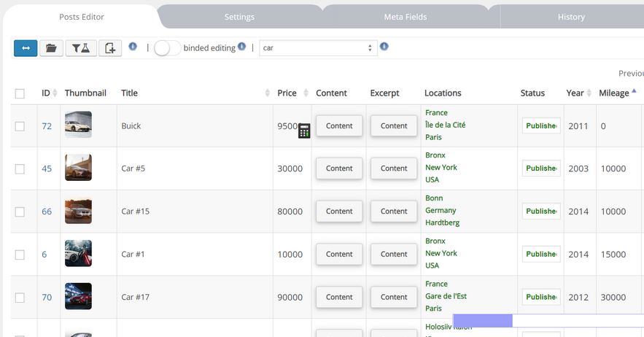Open post ID 72 link
The height and width of the screenshot is (337, 644).
47,126
